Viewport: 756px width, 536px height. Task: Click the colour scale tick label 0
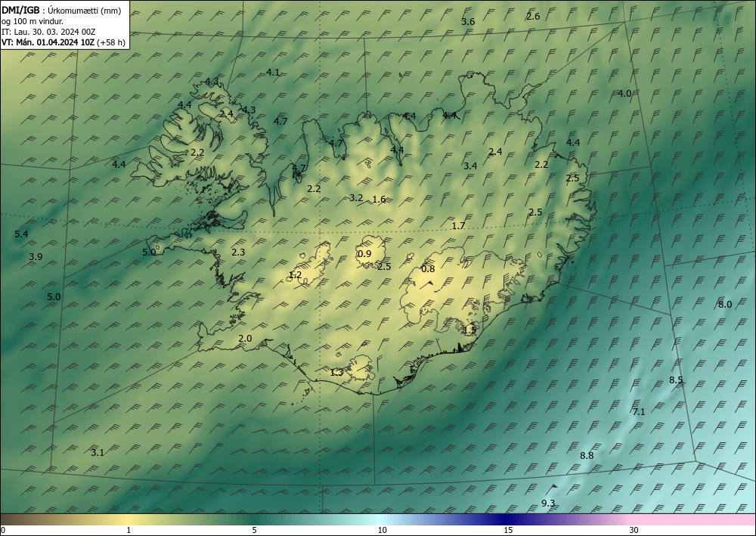pos(3,531)
